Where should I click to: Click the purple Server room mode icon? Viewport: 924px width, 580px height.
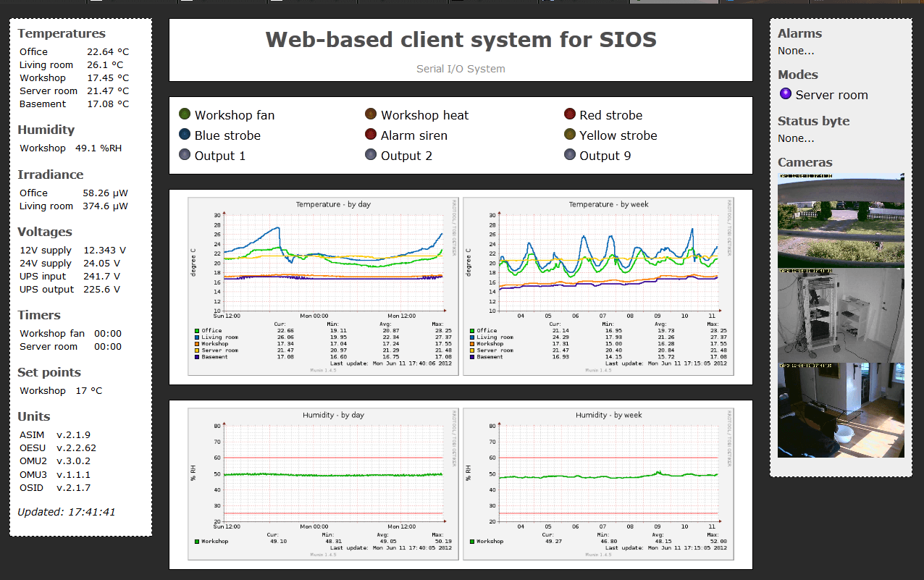tap(786, 94)
